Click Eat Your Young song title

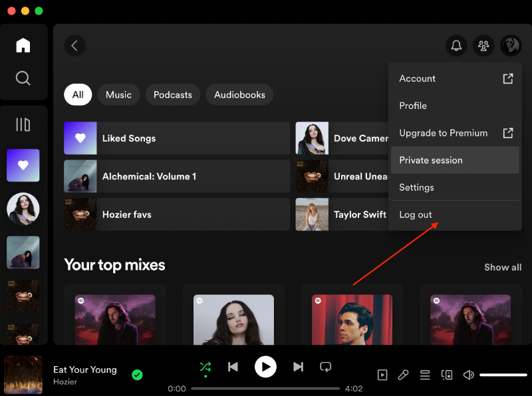[85, 369]
